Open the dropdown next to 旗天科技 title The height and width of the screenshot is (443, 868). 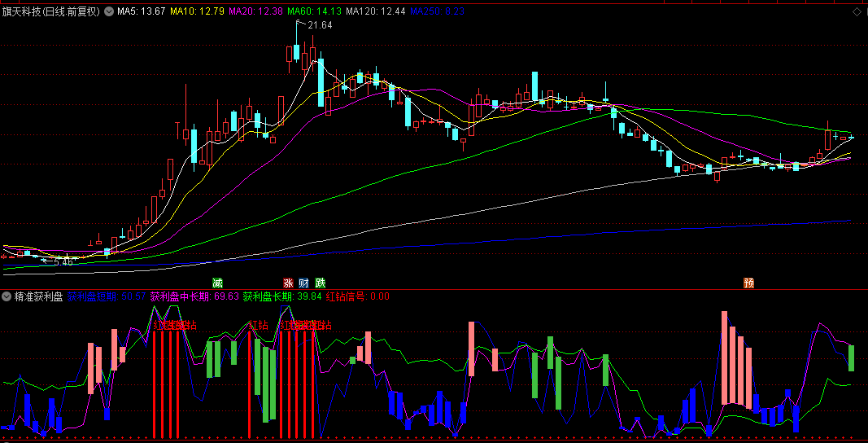click(108, 11)
